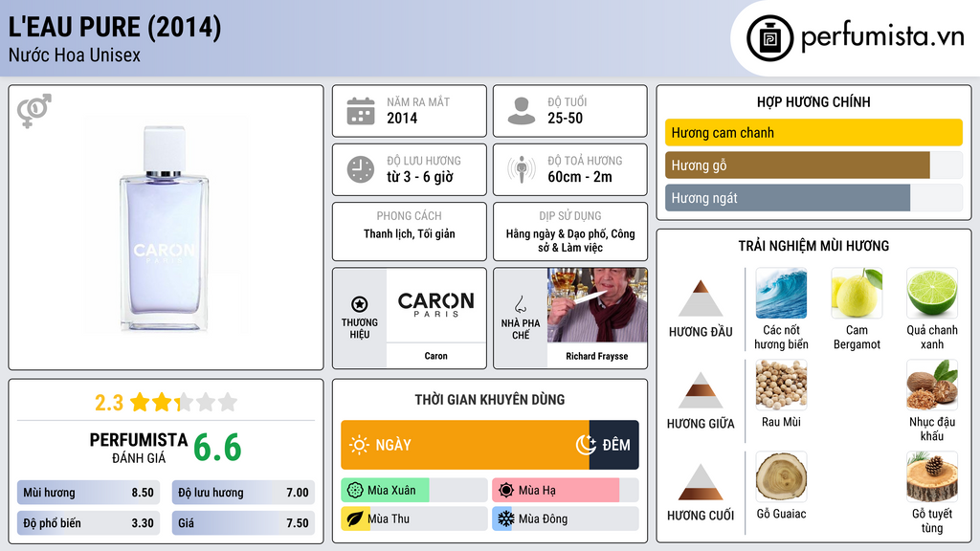The image size is (980, 551).
Task: Click the từ 3 - 6 giờ longevity value
Action: point(419,177)
